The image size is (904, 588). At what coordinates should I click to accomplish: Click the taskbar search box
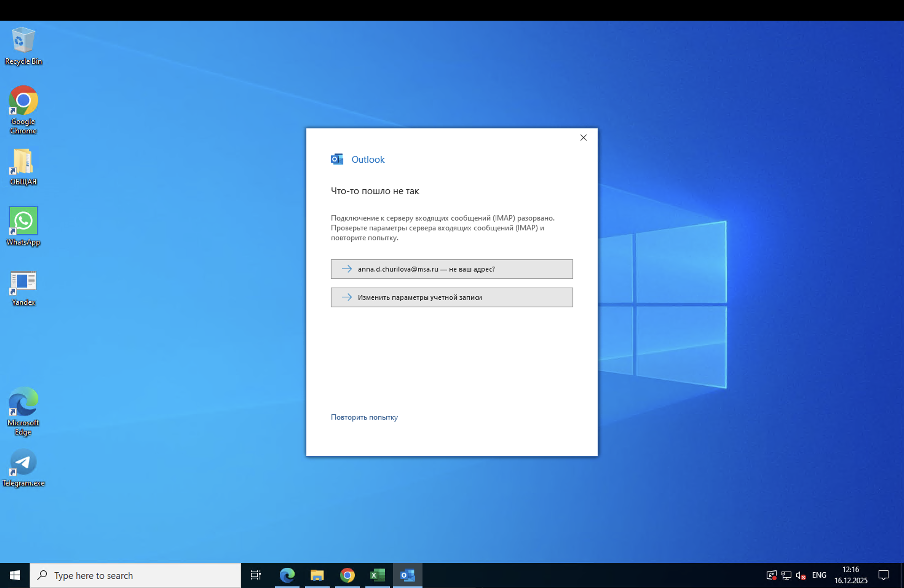[x=135, y=575]
